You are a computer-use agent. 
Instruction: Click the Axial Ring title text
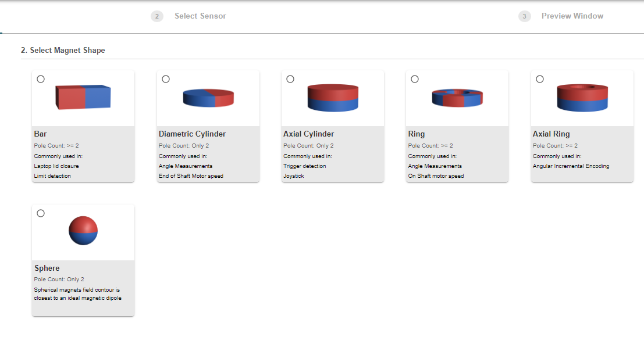[x=551, y=134]
